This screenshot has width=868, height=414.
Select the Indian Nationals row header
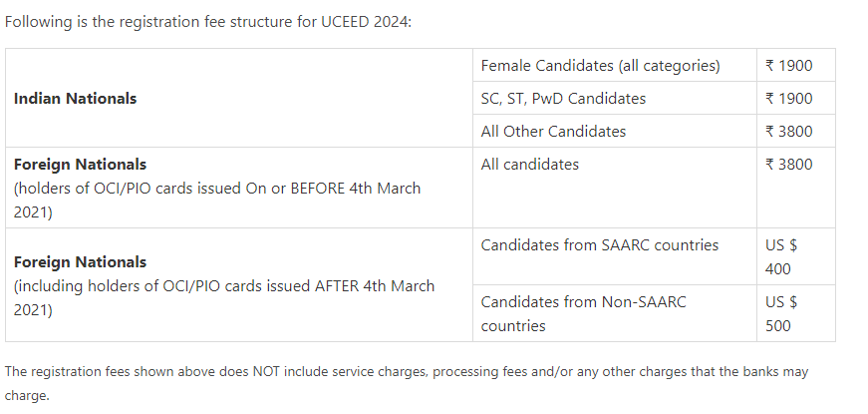click(76, 99)
